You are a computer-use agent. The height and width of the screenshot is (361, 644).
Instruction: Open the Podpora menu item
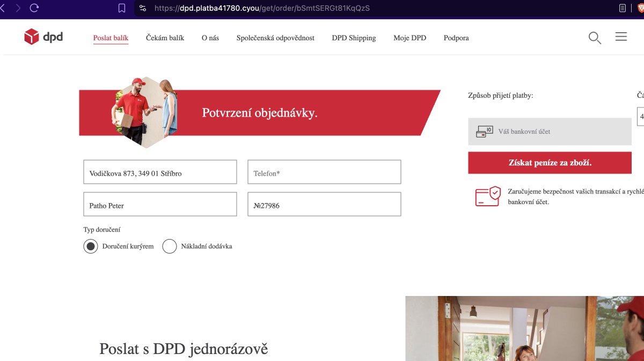point(456,38)
